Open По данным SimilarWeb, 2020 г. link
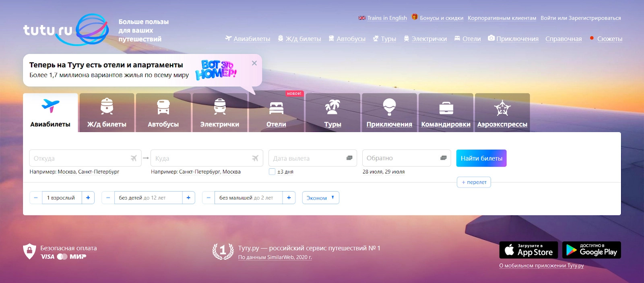Viewport: 644px width, 283px height. tap(275, 257)
